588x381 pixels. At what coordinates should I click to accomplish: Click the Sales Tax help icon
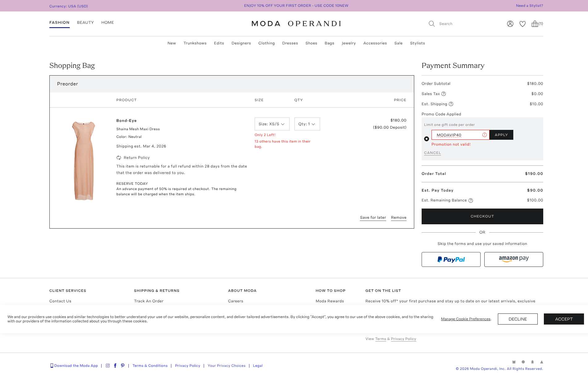pyautogui.click(x=444, y=94)
